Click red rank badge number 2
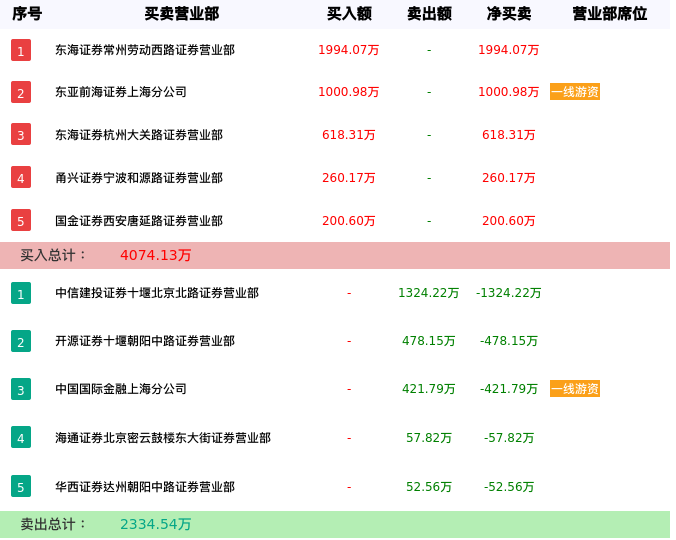The height and width of the screenshot is (540, 676). point(21,92)
